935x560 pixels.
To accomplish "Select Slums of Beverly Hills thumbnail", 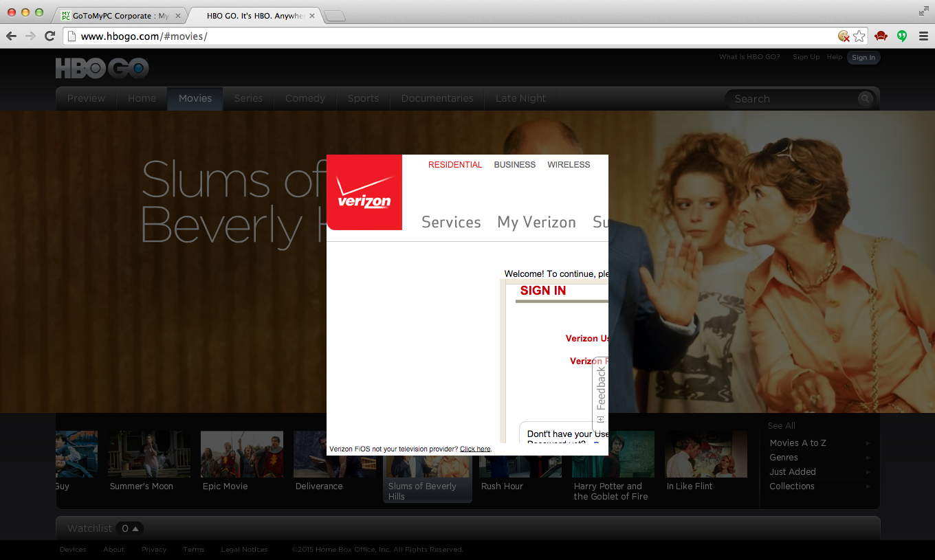I will [428, 467].
